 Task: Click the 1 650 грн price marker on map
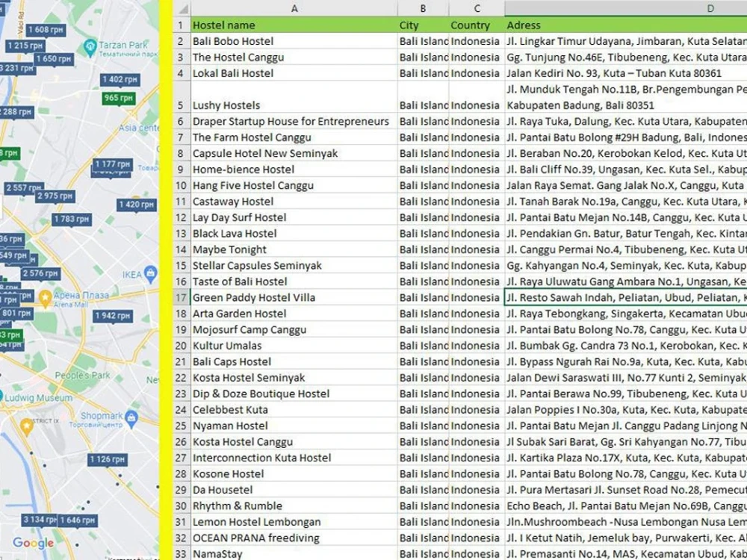54,59
